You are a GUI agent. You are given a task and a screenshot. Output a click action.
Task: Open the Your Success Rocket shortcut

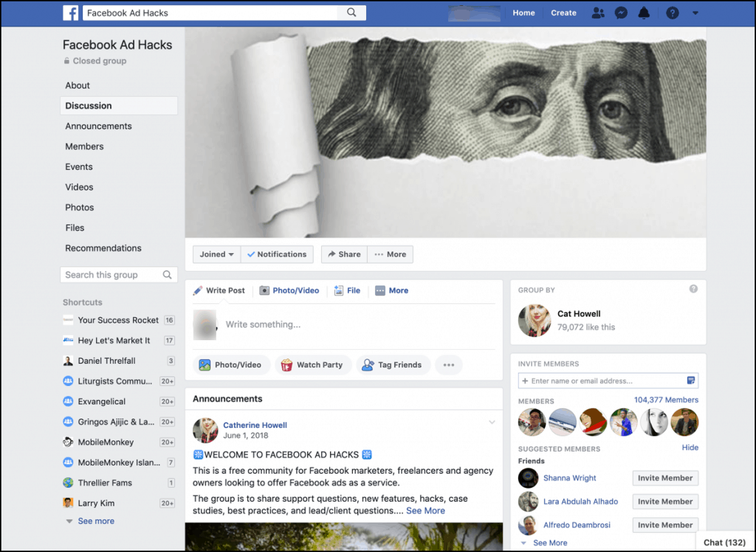tap(119, 320)
